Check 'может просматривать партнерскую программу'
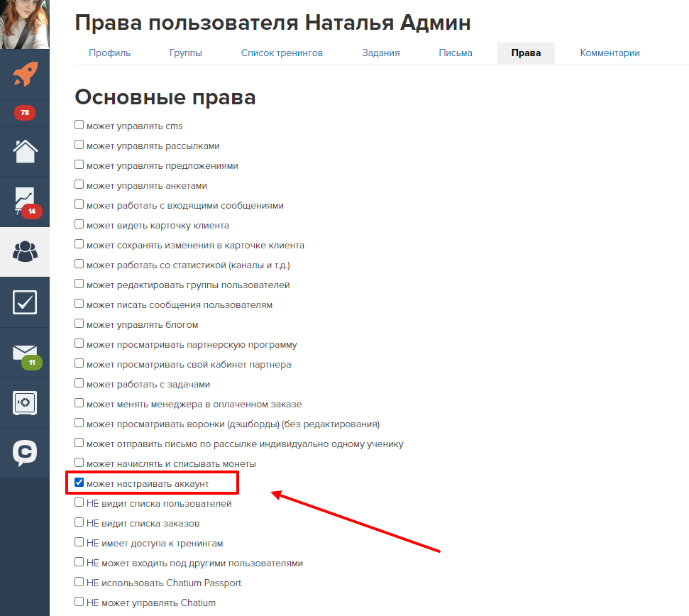Image resolution: width=689 pixels, height=616 pixels. tap(79, 343)
